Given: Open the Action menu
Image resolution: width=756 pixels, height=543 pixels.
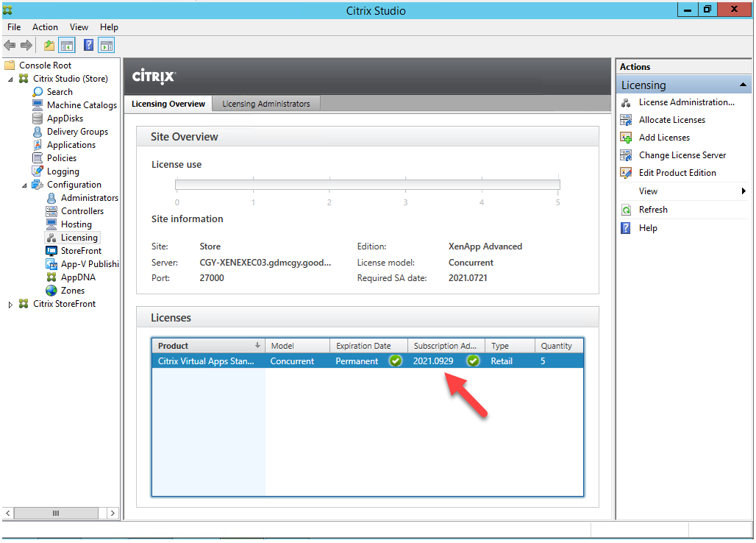Looking at the screenshot, I should pos(45,27).
